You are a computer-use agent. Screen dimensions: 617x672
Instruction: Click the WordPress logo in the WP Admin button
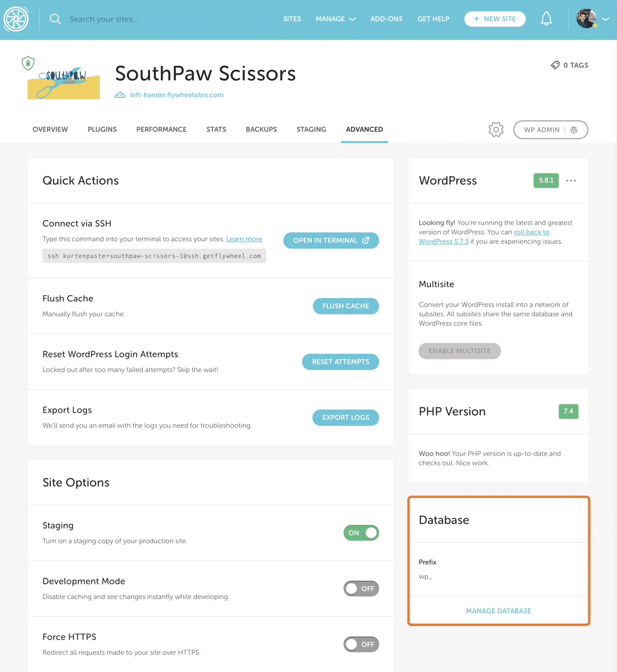click(x=574, y=130)
